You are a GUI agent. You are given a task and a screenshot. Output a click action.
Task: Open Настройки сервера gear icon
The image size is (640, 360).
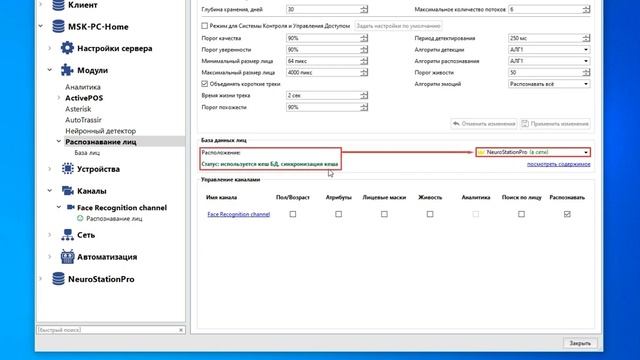pyautogui.click(x=67, y=48)
